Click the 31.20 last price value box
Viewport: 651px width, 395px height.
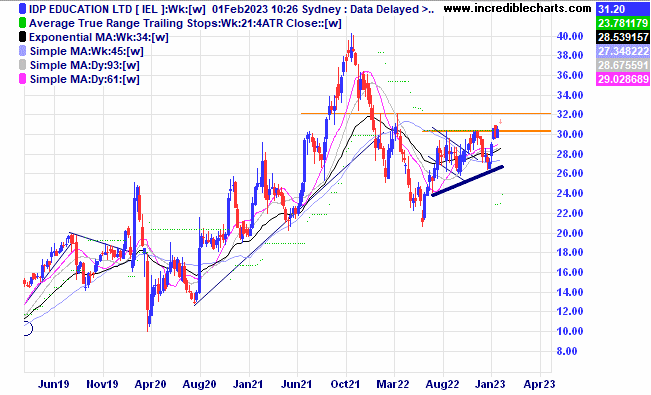pos(623,9)
